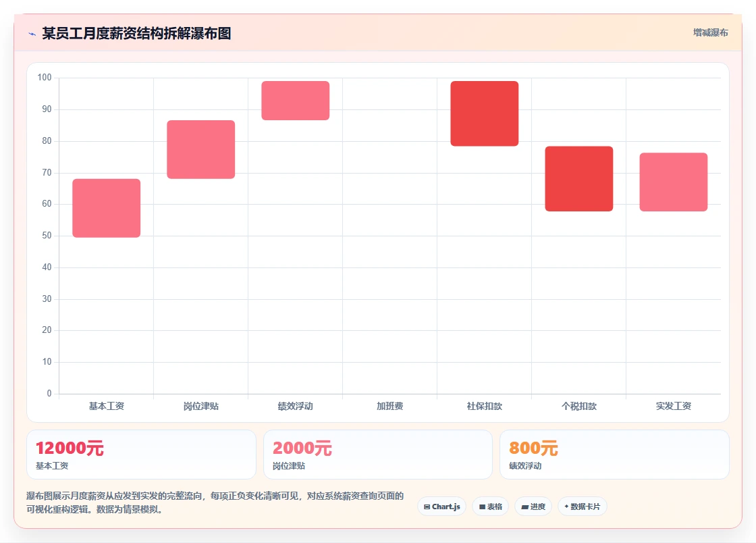Click the 社保扣款 dark red bar
The height and width of the screenshot is (543, 756).
click(x=485, y=113)
